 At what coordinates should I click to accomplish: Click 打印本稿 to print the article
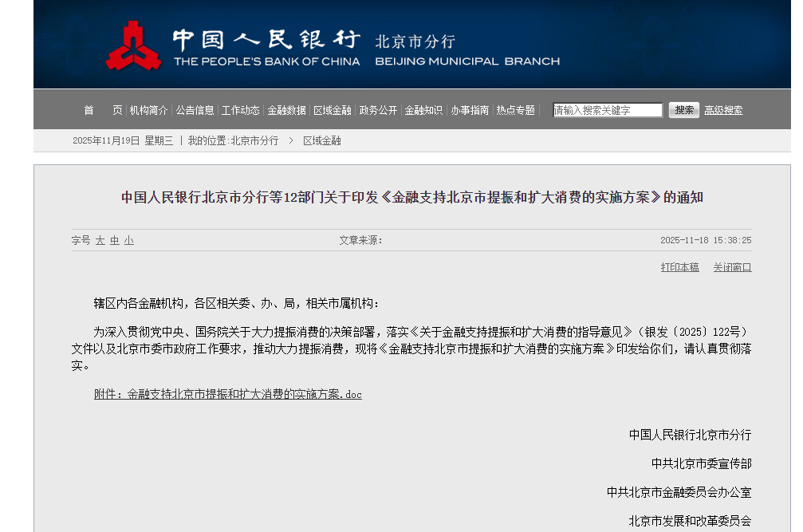pyautogui.click(x=679, y=267)
